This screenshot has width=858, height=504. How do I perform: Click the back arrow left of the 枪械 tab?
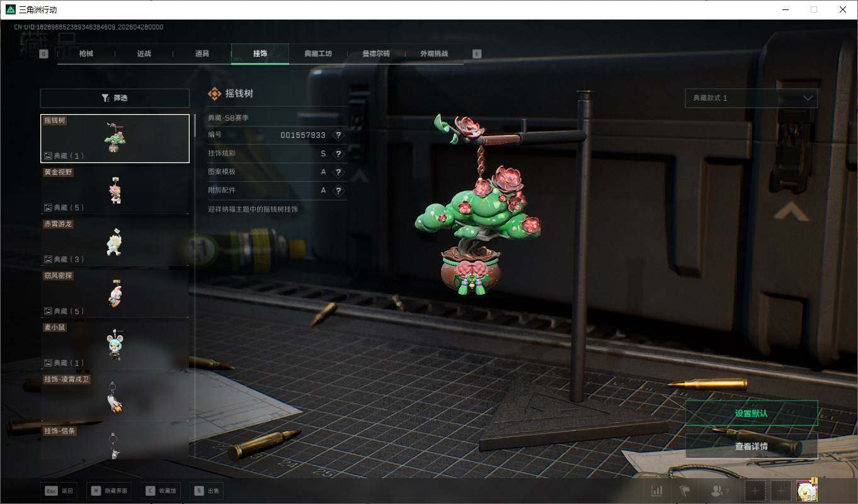pyautogui.click(x=43, y=54)
